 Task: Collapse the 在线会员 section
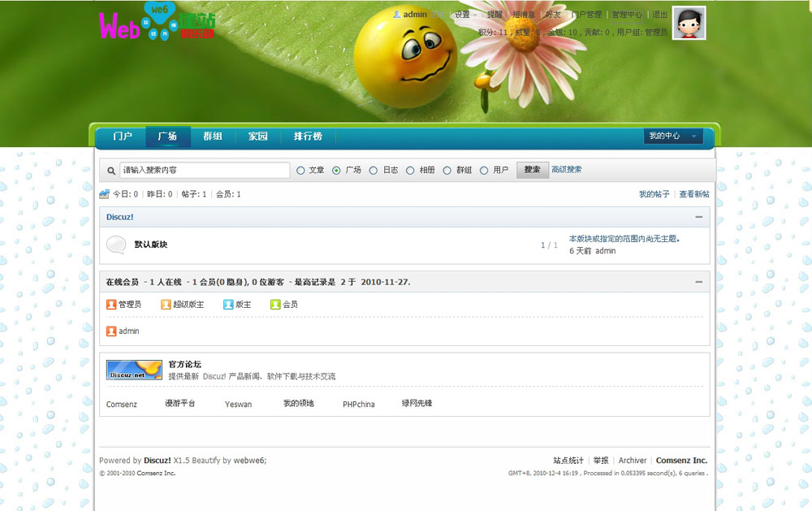click(x=698, y=282)
